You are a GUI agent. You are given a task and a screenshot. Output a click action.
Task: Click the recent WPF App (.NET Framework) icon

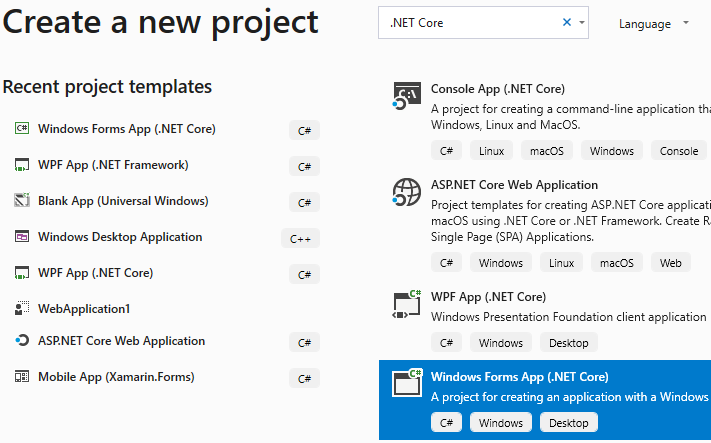[x=22, y=165]
